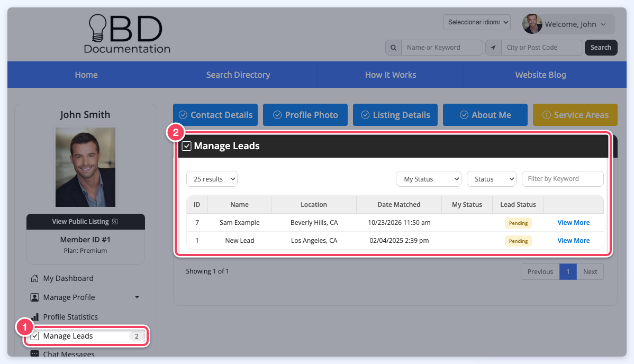Click the Lead Status column header

(x=518, y=205)
